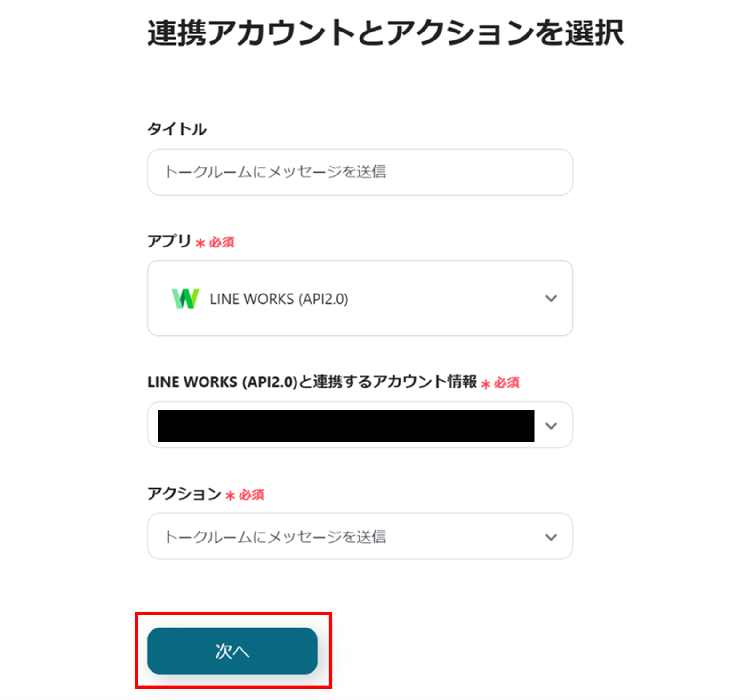Click the red asterisk next to アクション
Image resolution: width=753 pixels, height=700 pixels.
230,496
